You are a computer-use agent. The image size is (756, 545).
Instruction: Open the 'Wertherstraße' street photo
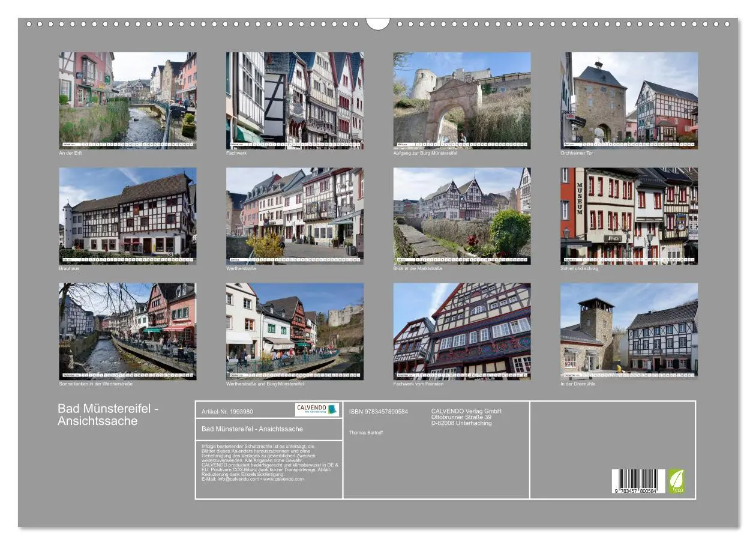[295, 216]
